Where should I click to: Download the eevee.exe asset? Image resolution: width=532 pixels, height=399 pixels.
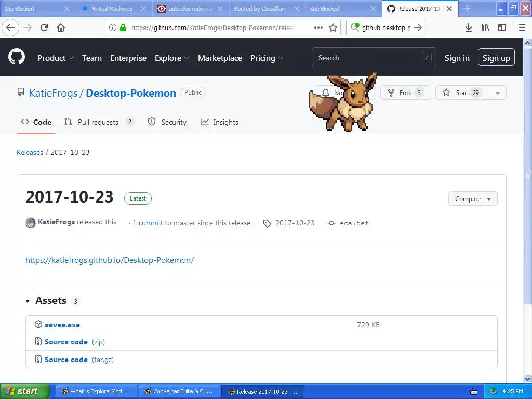(62, 325)
